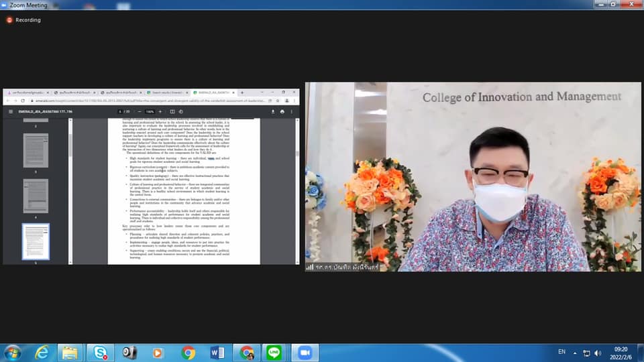Reload the browser page
The height and width of the screenshot is (362, 644).
pyautogui.click(x=23, y=101)
